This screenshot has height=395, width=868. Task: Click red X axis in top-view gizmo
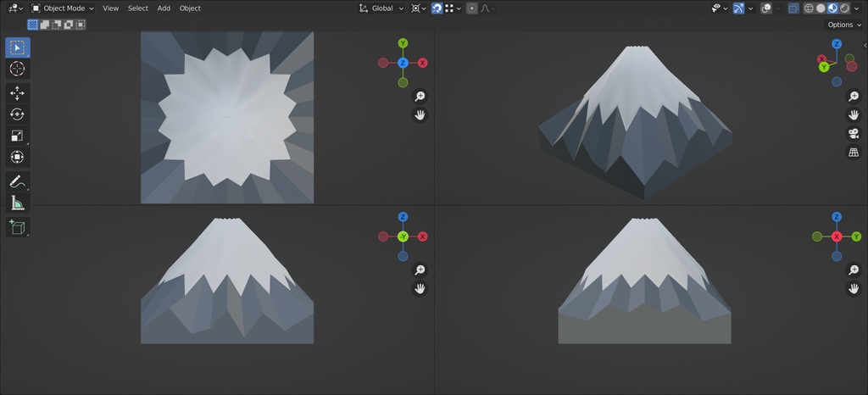point(422,63)
